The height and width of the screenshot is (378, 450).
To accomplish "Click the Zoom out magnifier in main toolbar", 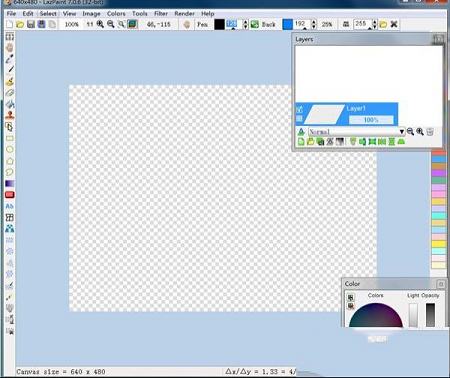I will pyautogui.click(x=111, y=24).
